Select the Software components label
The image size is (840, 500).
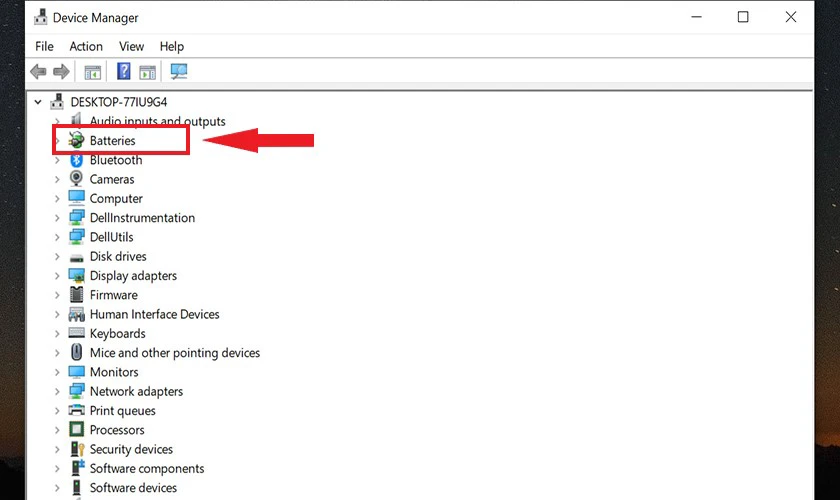tap(147, 468)
